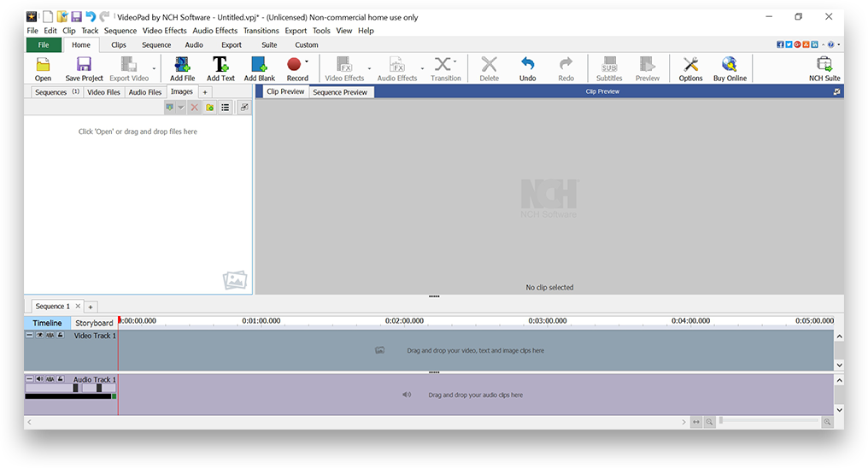Viewport: 868px width, 468px height.
Task: Toggle lock on Video Track 1
Action: tap(61, 336)
